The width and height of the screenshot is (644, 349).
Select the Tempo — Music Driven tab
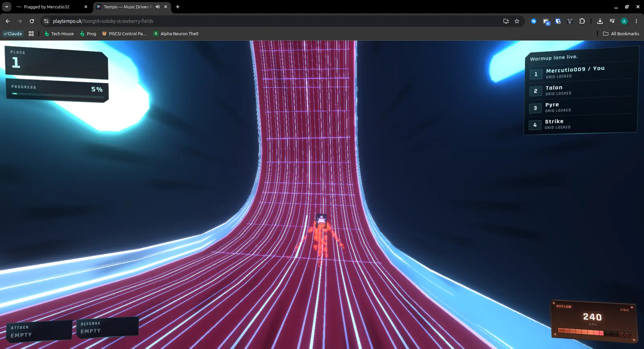(x=132, y=7)
